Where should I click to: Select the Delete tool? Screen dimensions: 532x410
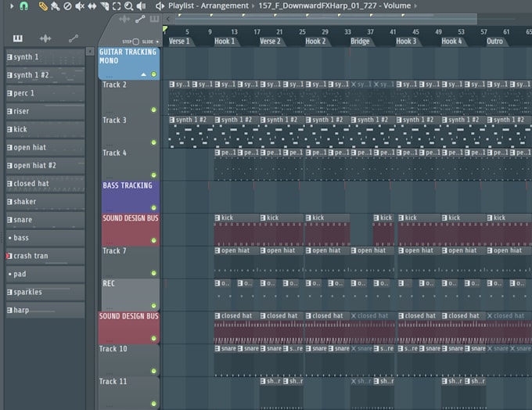coord(67,6)
